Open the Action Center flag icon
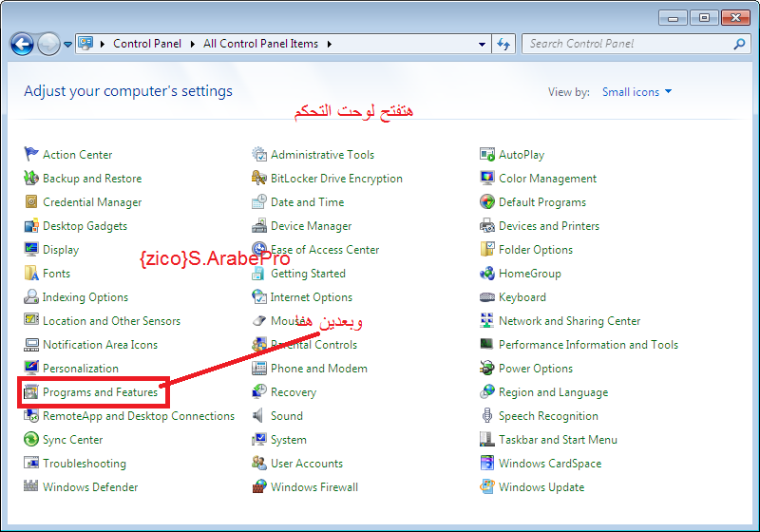 click(x=31, y=154)
